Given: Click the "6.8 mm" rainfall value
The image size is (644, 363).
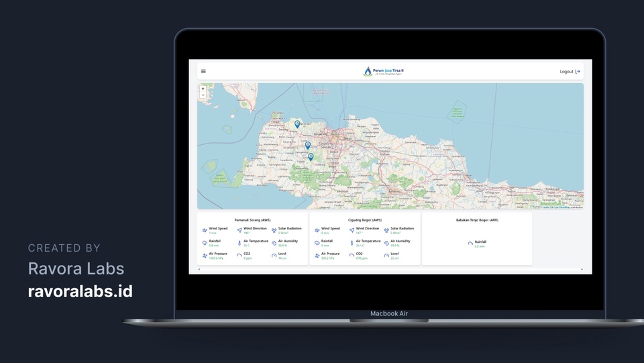Looking at the screenshot, I should (x=214, y=246).
